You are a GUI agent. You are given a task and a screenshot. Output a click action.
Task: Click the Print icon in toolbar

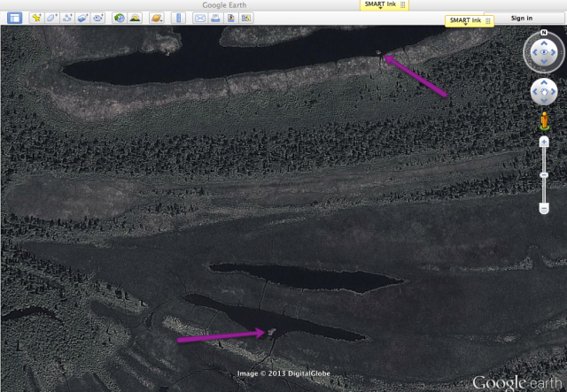tap(215, 18)
